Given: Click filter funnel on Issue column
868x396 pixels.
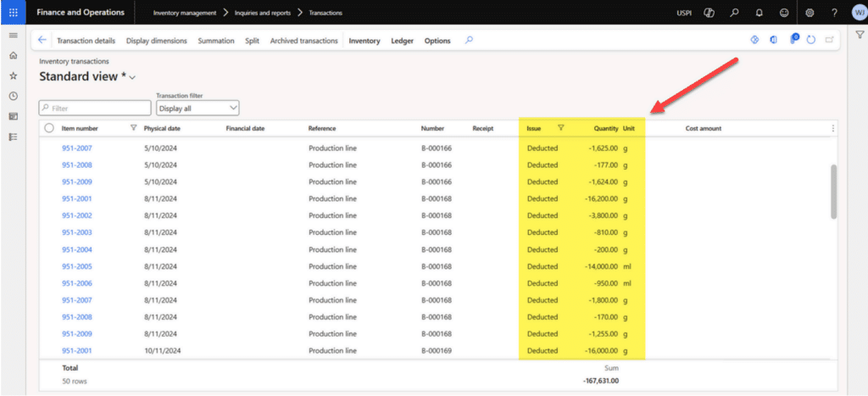Looking at the screenshot, I should pos(561,128).
